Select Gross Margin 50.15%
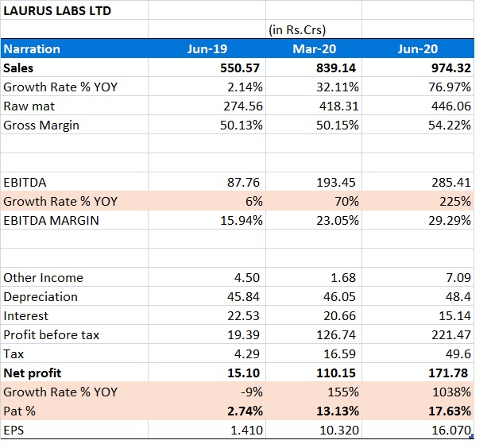The image size is (491, 448). click(x=314, y=126)
